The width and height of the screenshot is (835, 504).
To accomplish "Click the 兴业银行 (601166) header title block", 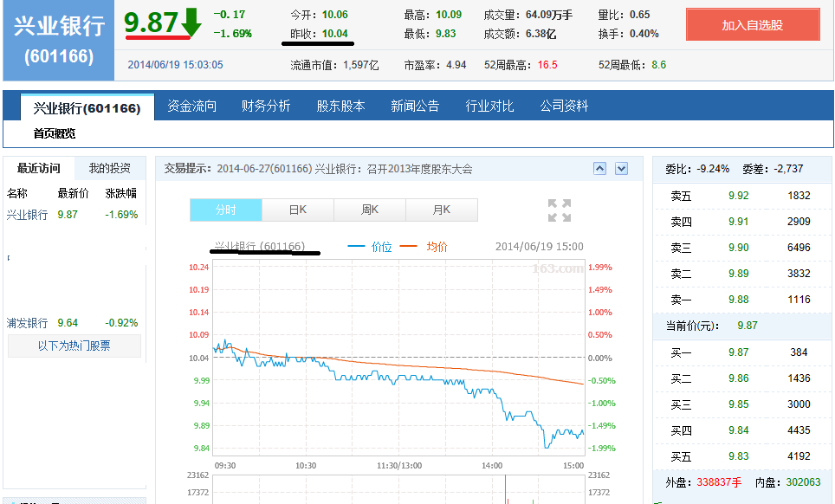I will pyautogui.click(x=59, y=41).
